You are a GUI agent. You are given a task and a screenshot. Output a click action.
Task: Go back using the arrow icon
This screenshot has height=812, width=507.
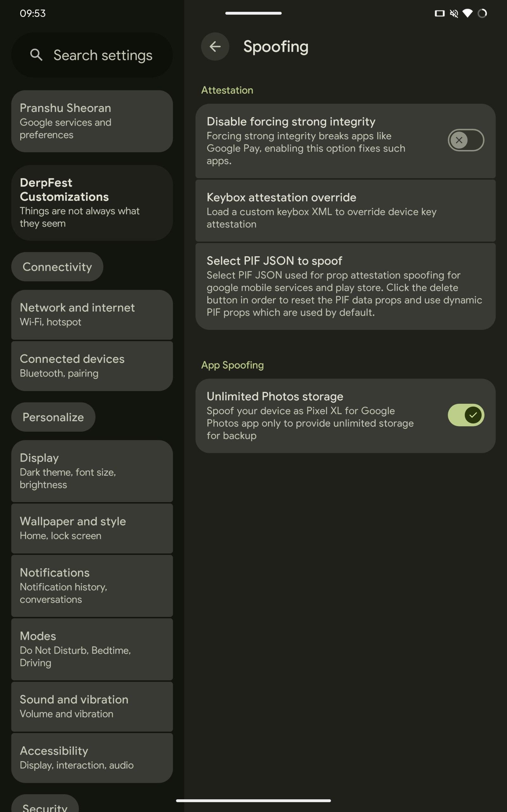coord(215,46)
